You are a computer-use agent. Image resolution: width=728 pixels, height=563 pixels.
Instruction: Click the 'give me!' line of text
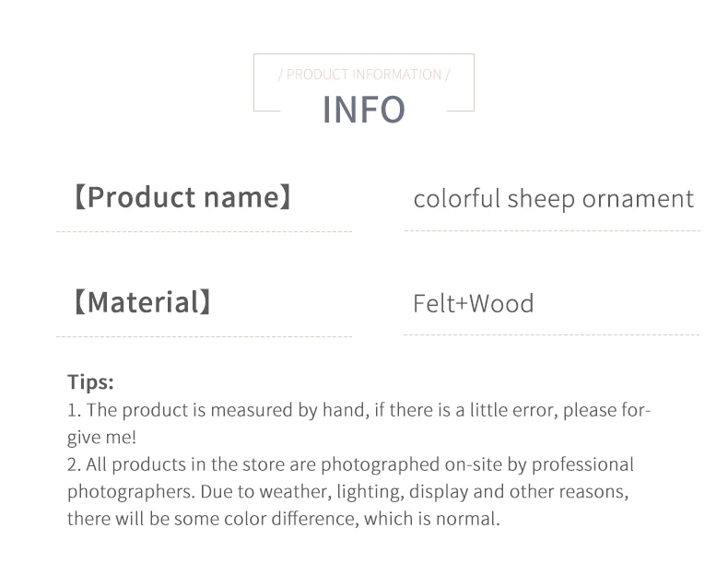[x=102, y=438]
